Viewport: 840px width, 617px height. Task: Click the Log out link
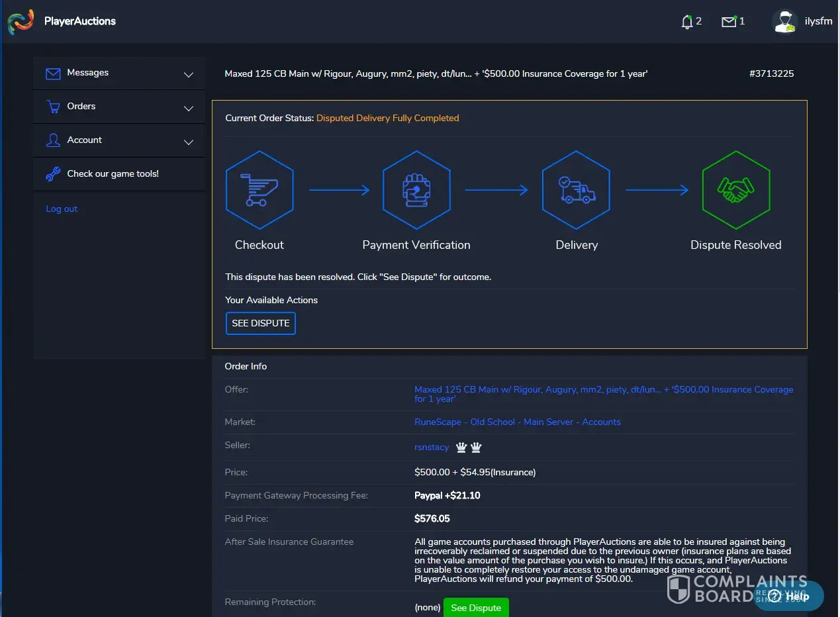[62, 209]
